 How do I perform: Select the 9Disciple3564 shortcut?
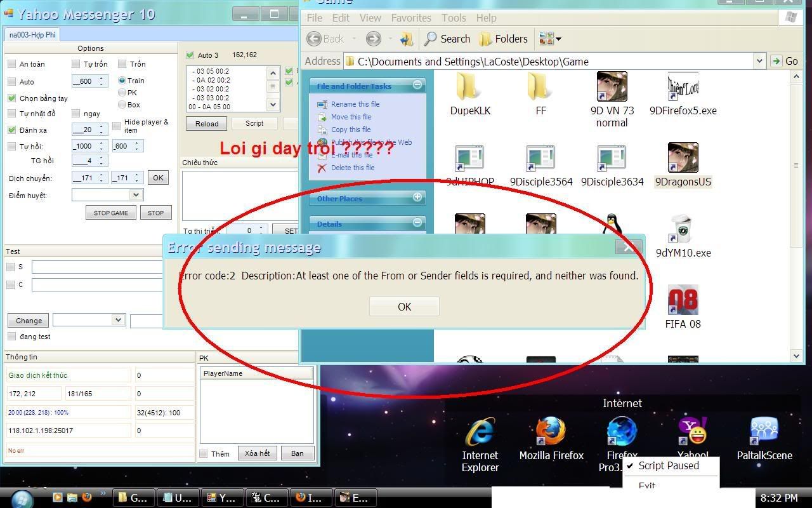(541, 166)
